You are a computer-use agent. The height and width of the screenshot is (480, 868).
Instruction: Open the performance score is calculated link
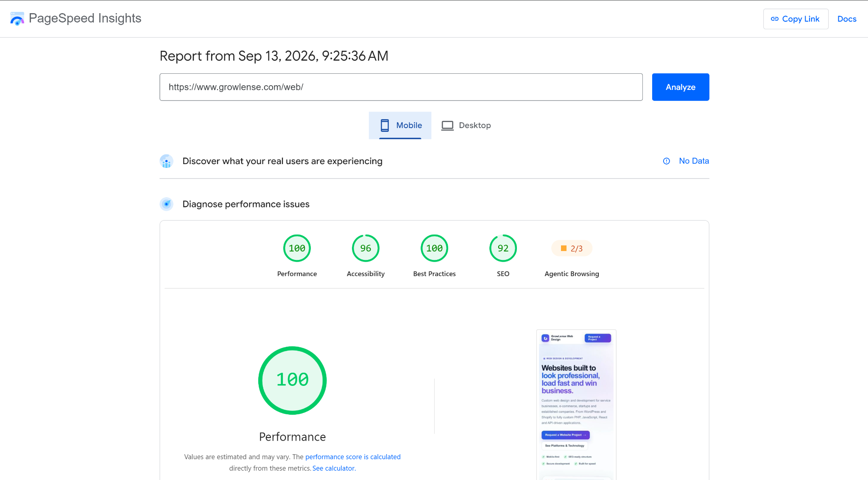pyautogui.click(x=353, y=457)
